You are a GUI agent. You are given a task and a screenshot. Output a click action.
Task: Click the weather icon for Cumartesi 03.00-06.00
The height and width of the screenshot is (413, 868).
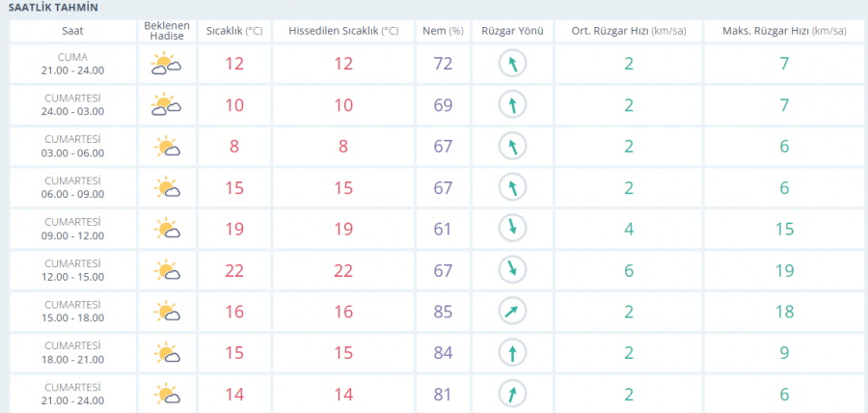(x=166, y=147)
